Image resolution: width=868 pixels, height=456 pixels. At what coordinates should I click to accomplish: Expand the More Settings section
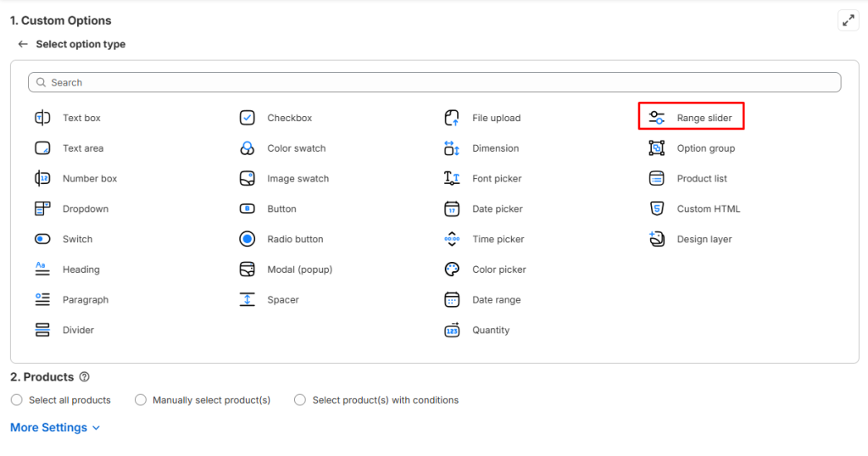point(55,428)
